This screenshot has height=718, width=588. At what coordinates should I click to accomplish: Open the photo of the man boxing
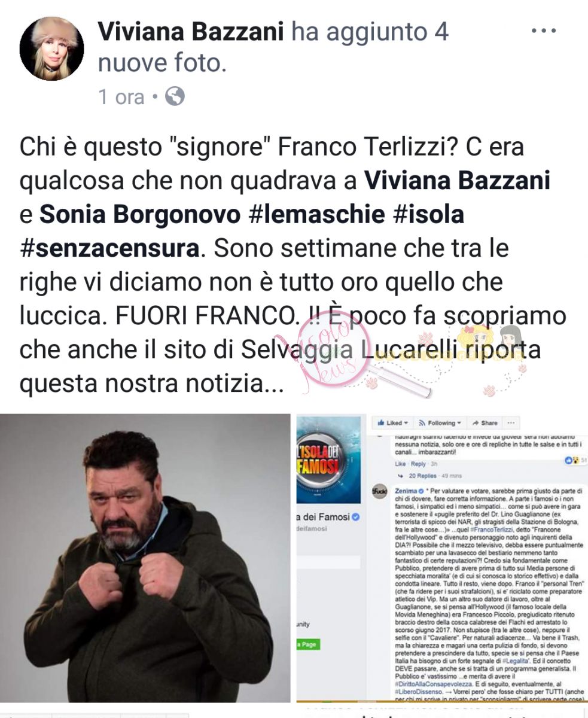pyautogui.click(x=145, y=559)
